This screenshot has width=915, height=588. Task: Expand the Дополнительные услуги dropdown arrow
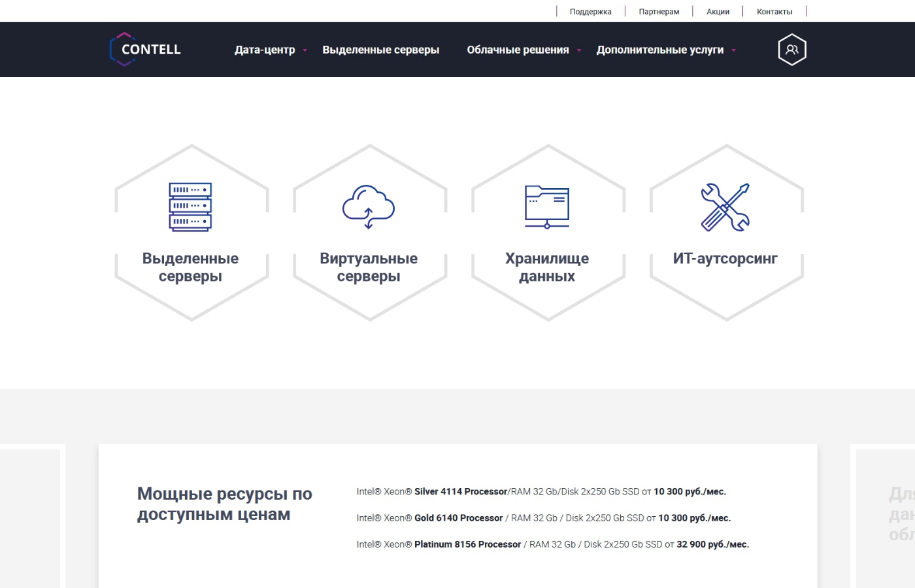pyautogui.click(x=733, y=50)
